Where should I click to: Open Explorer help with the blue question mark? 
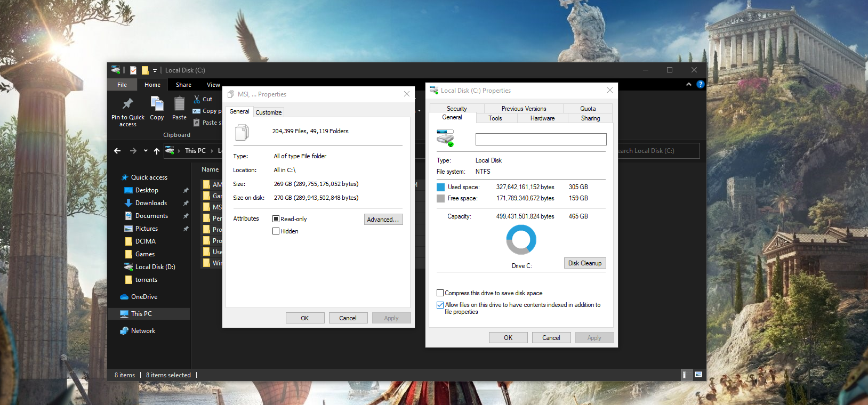click(x=701, y=84)
